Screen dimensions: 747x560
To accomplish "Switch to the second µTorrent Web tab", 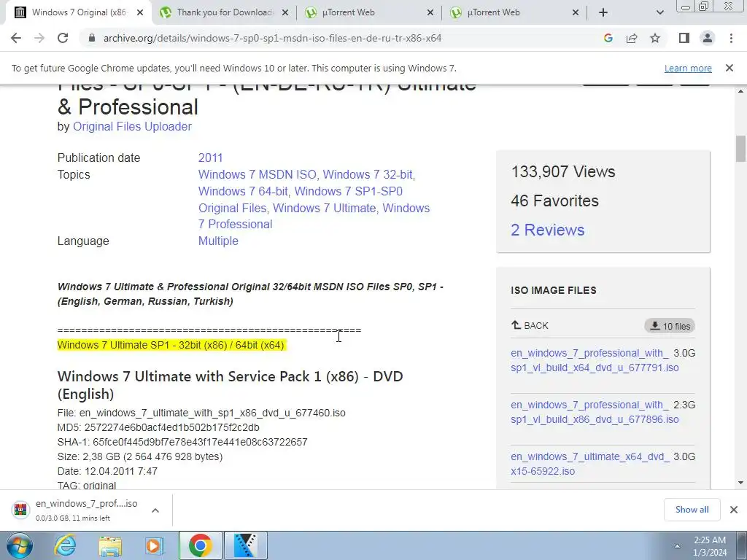I will [514, 12].
